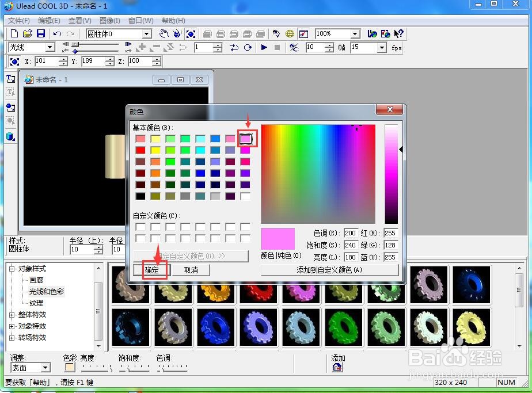
Task: Click the 色调(E) value field
Action: pos(351,233)
